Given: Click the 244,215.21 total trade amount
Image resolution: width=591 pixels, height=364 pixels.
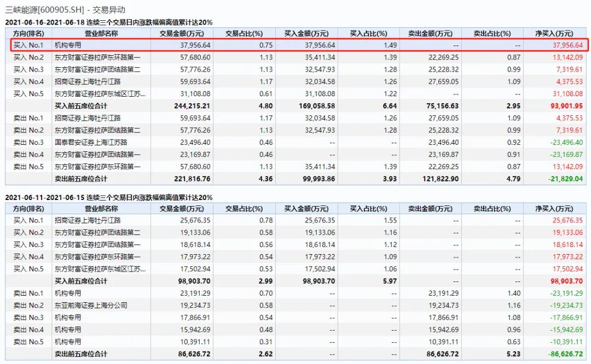Looking at the screenshot, I should pyautogui.click(x=192, y=106).
